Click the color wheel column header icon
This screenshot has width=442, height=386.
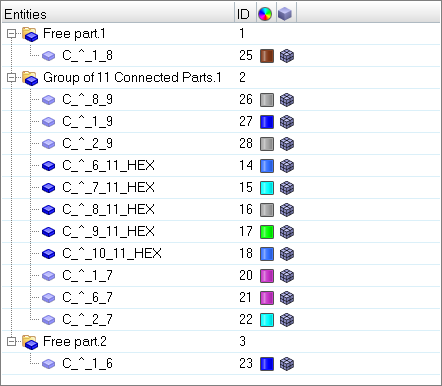point(265,14)
